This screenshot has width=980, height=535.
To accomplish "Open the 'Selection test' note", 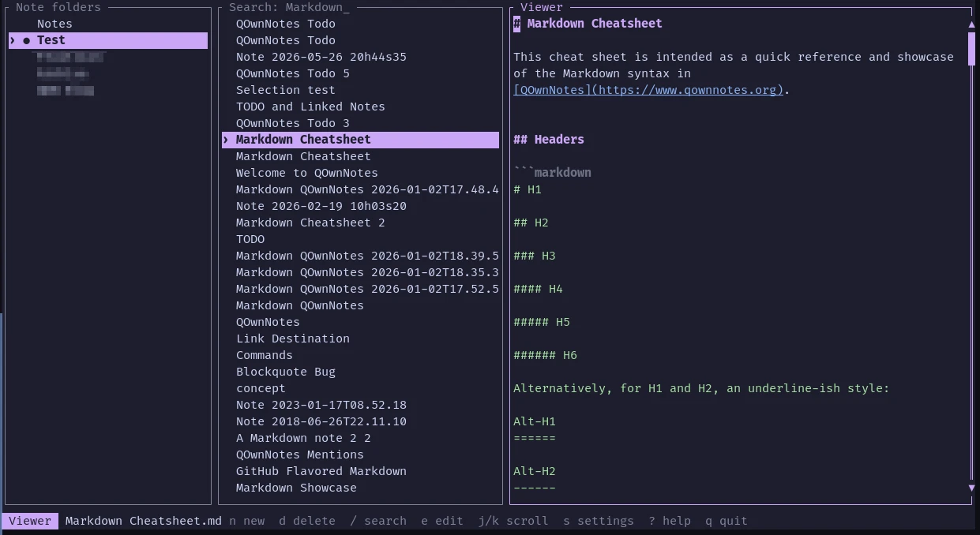I will coord(286,90).
